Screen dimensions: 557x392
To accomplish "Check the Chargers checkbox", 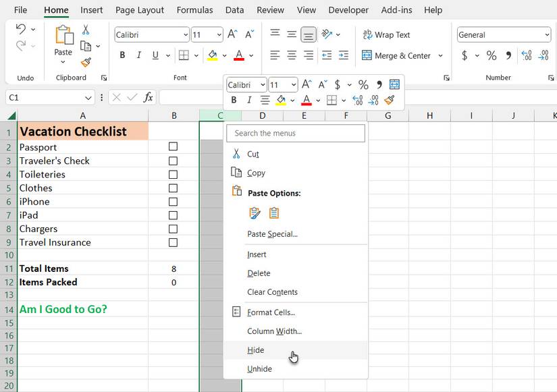I will [x=173, y=229].
